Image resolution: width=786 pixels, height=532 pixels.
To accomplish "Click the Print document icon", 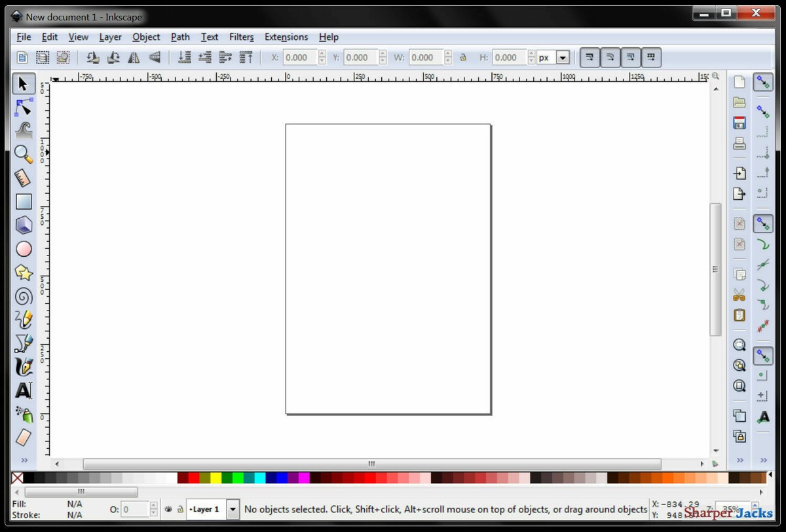I will point(739,143).
